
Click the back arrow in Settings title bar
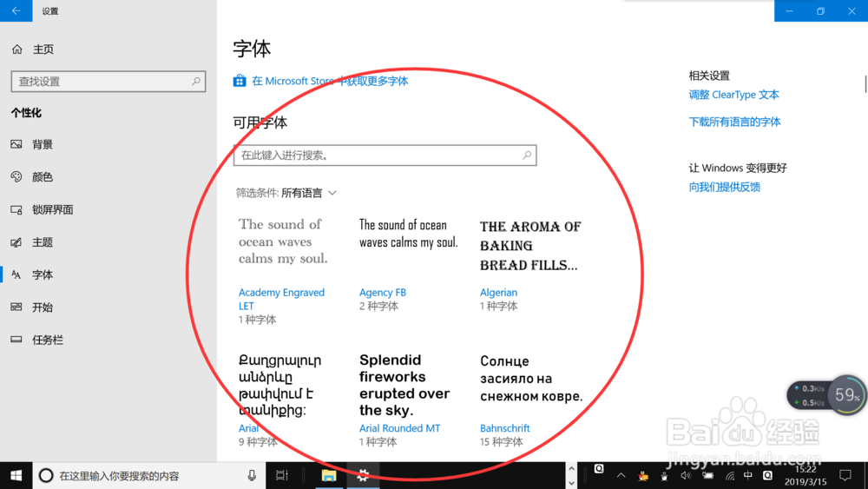(16, 10)
